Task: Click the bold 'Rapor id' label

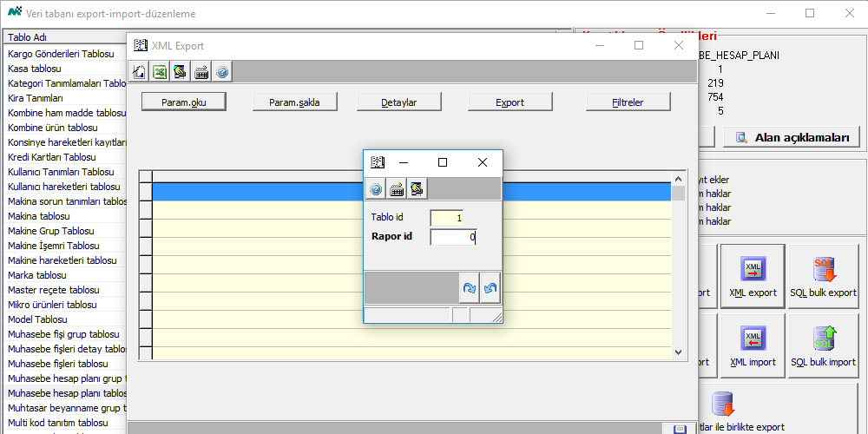Action: click(x=392, y=236)
